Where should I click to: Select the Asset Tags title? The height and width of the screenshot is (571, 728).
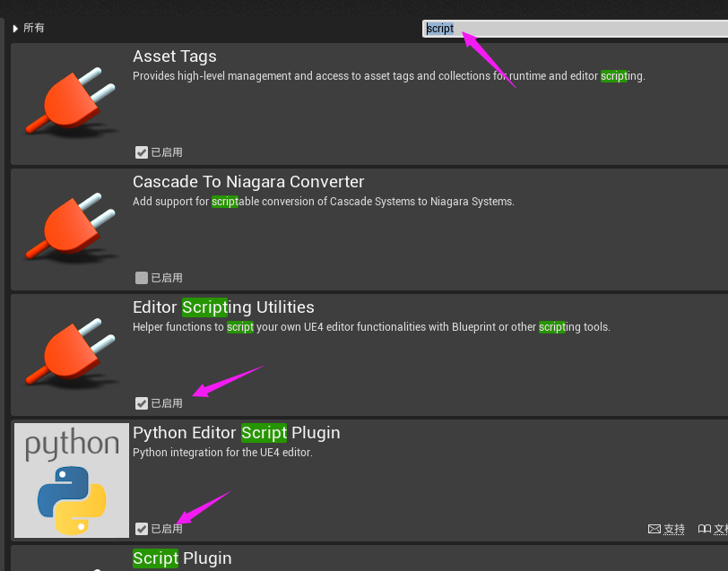(175, 56)
